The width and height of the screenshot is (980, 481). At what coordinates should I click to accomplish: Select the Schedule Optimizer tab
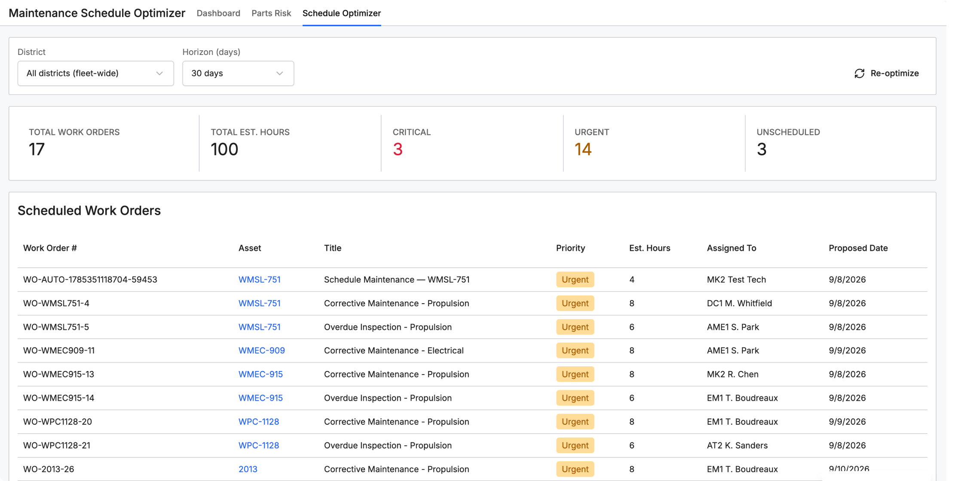pyautogui.click(x=342, y=13)
